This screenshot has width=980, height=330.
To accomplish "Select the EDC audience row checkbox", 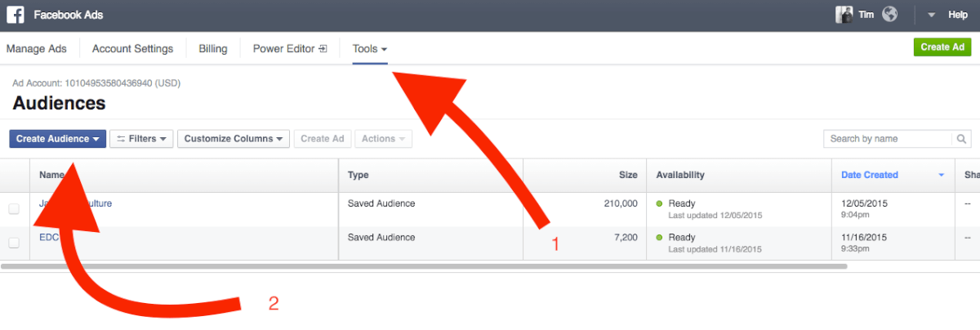I will (14, 243).
